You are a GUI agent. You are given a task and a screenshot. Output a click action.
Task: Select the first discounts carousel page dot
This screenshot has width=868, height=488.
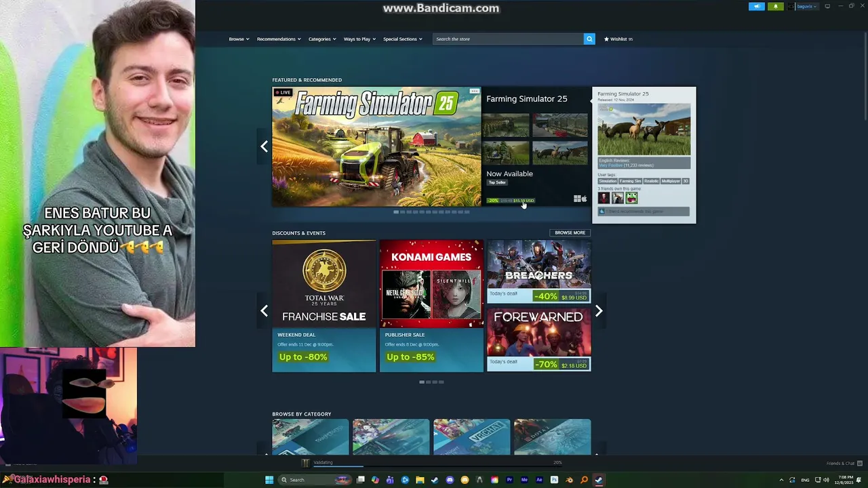[422, 382]
